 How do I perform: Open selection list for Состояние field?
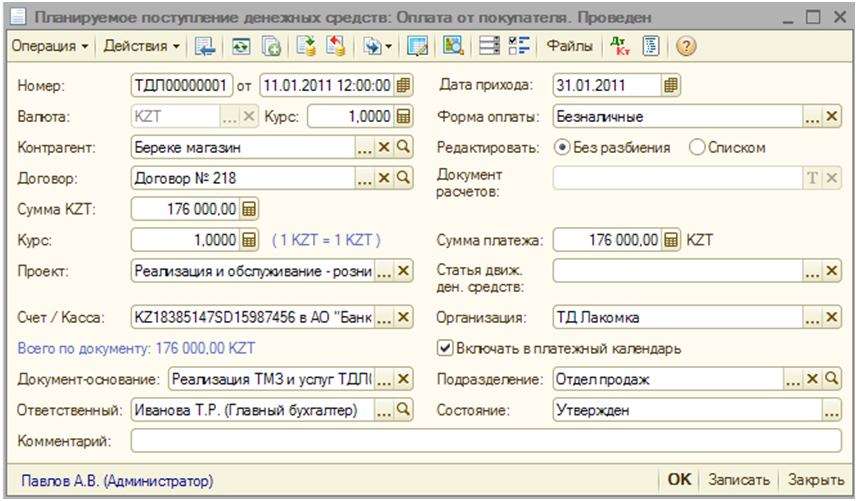pos(832,409)
